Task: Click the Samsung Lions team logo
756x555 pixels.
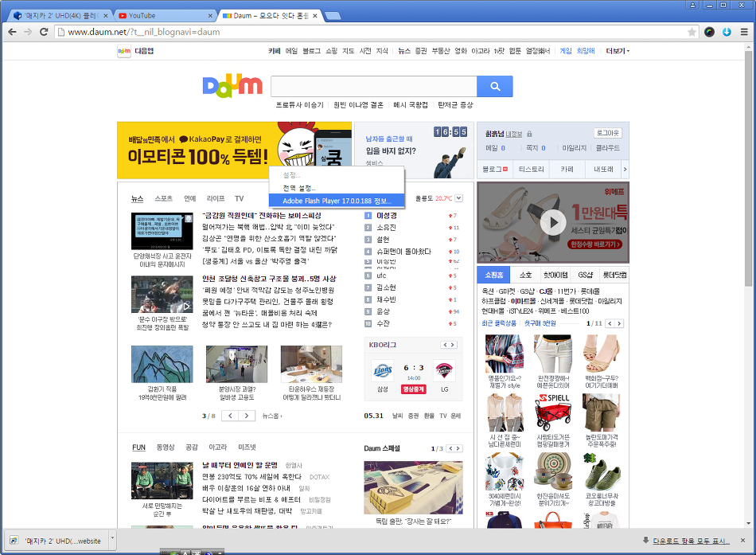Action: click(x=382, y=371)
